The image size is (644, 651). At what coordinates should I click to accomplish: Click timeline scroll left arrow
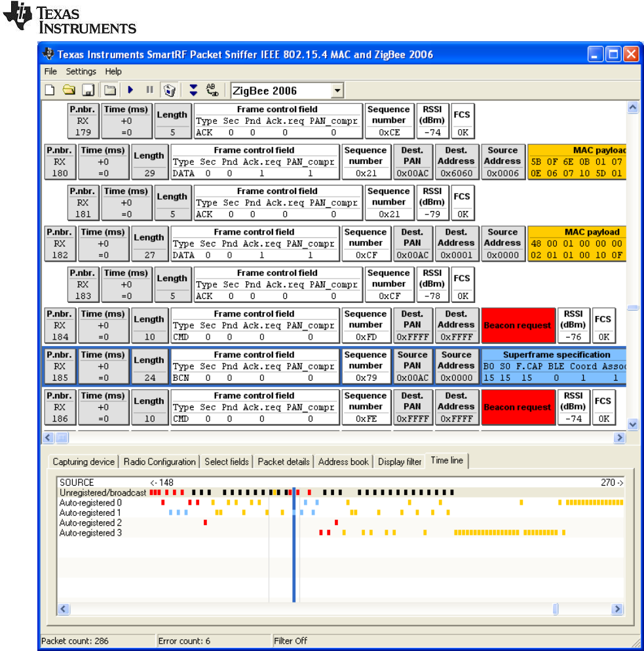tap(64, 608)
